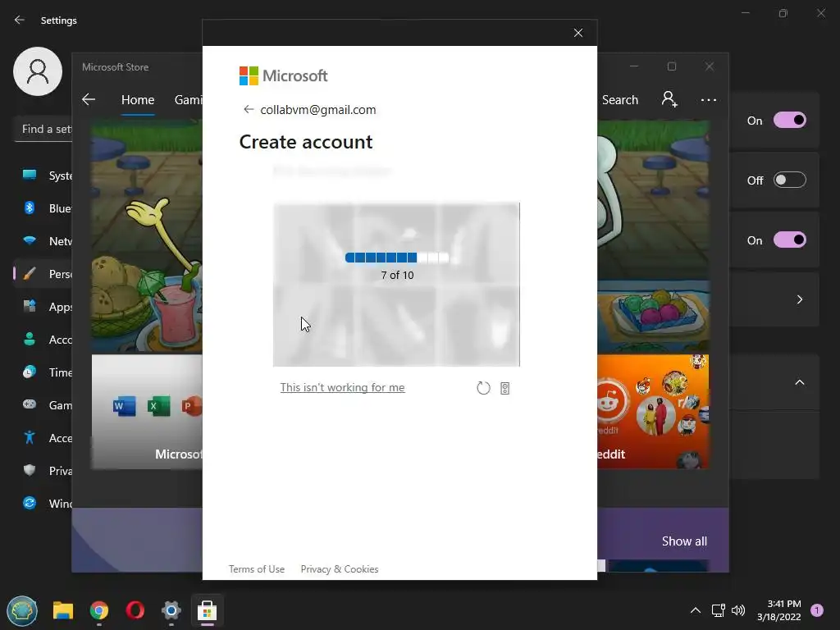Go back from collabvm@gmail.com step
Screen dimensions: 840x630
coord(248,109)
